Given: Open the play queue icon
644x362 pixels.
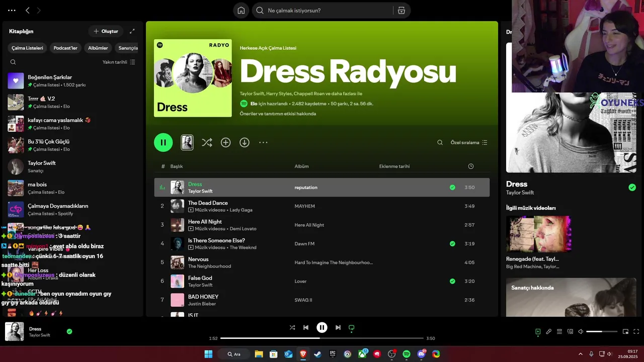Looking at the screenshot, I should [x=559, y=332].
